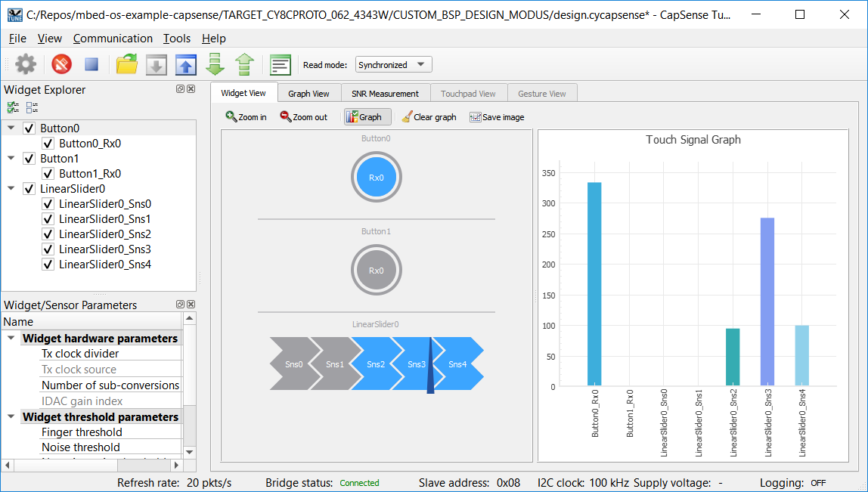Float the Widget Explorer panel

point(180,89)
